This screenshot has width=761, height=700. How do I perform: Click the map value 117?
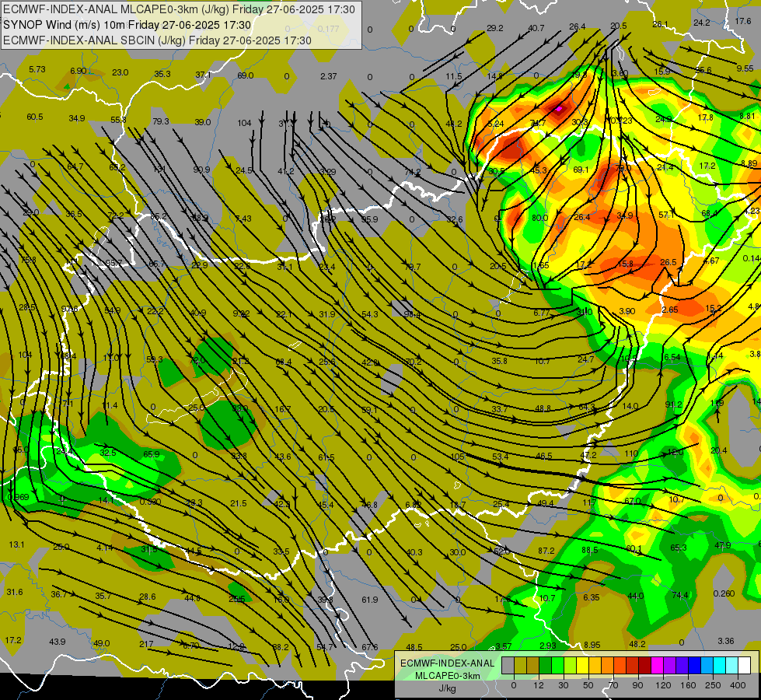589,502
